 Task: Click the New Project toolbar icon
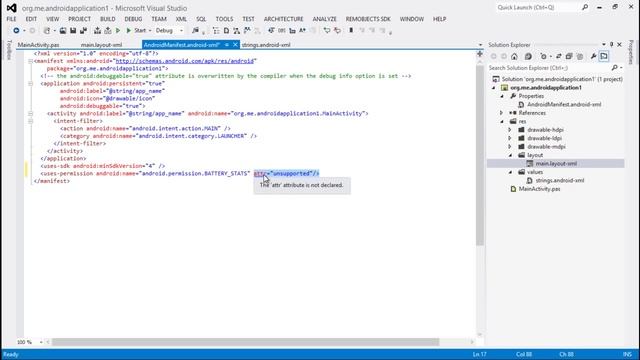(47, 31)
